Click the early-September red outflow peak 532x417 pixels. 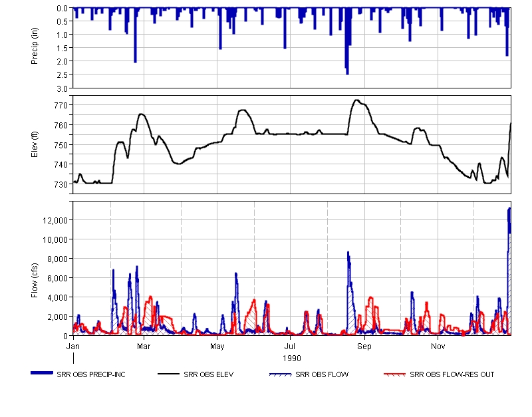coord(370,298)
